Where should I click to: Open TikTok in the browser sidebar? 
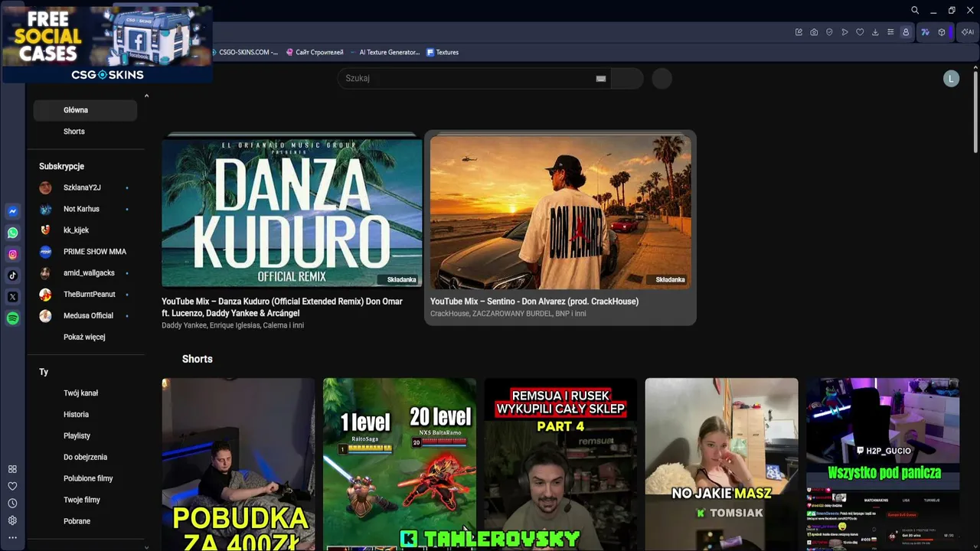pos(13,275)
